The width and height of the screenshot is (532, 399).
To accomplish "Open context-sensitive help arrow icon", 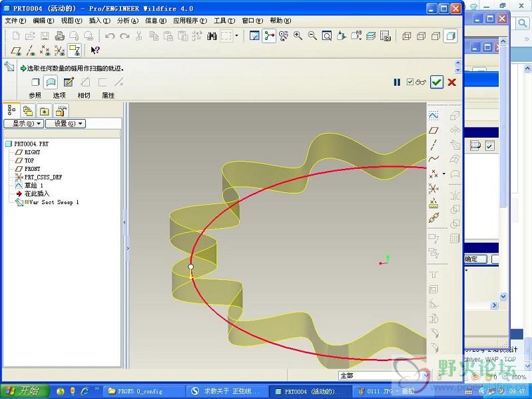I will pos(95,50).
